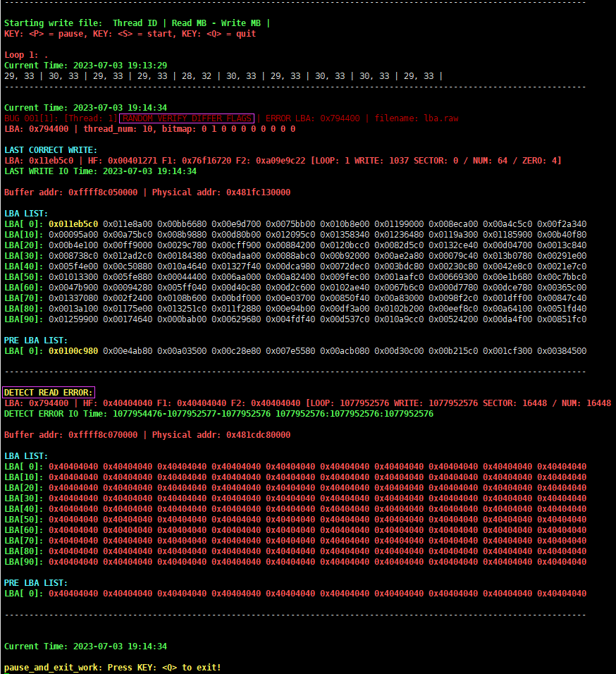Click 'Buffer addr: 0xffff8c050000'
616x674 pixels.
point(71,192)
